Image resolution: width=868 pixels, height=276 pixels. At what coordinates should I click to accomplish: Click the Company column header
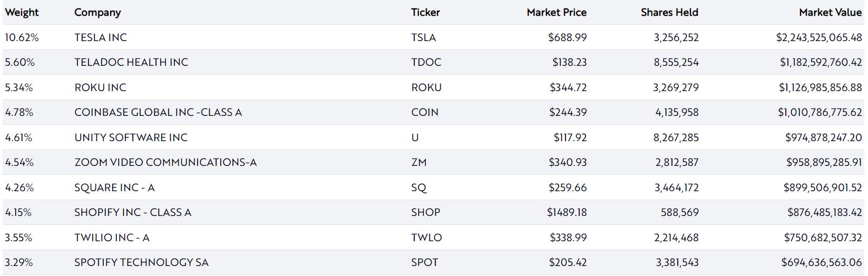pos(97,12)
